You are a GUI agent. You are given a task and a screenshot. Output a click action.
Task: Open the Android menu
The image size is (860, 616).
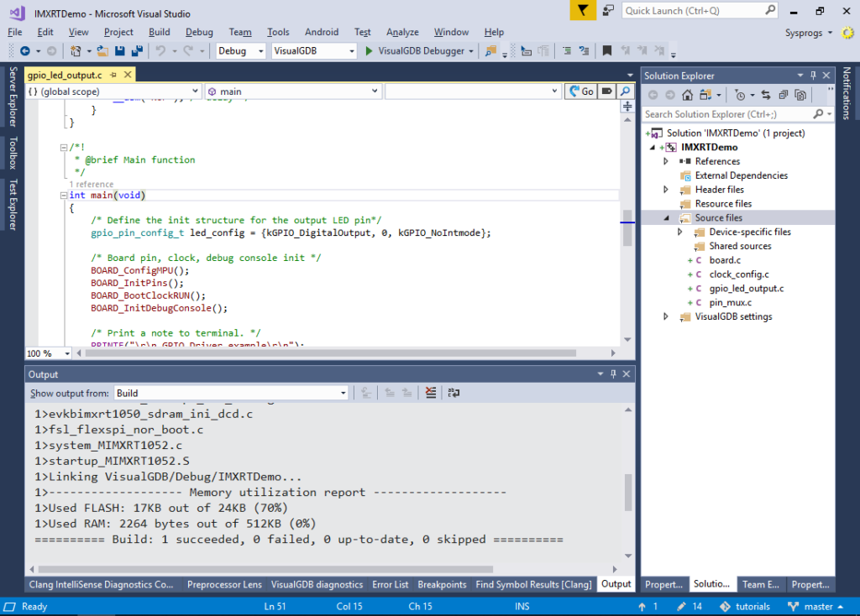tap(322, 32)
